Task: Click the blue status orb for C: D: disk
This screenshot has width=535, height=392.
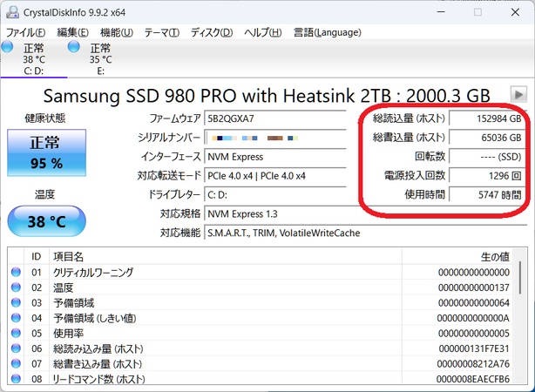Action: (7, 47)
